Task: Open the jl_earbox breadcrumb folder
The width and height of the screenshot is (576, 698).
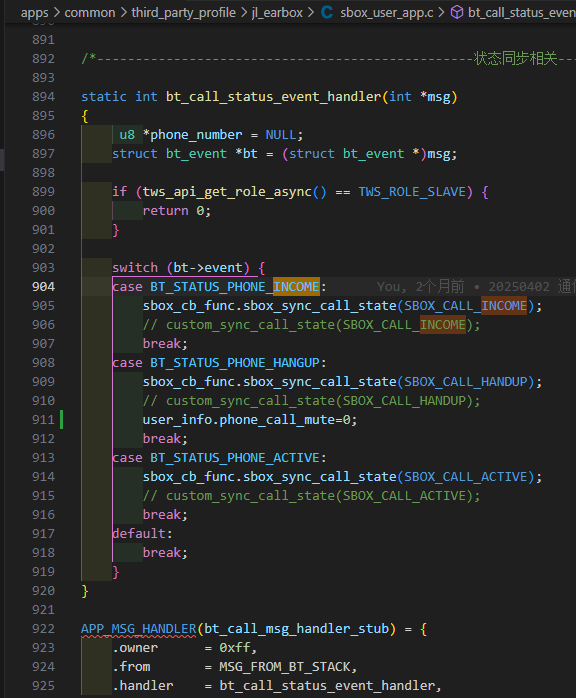Action: [x=277, y=12]
